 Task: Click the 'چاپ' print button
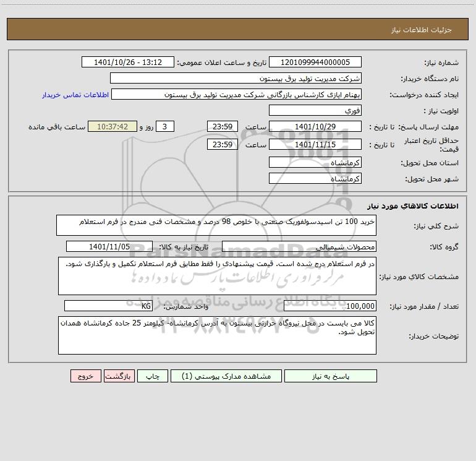(153, 376)
